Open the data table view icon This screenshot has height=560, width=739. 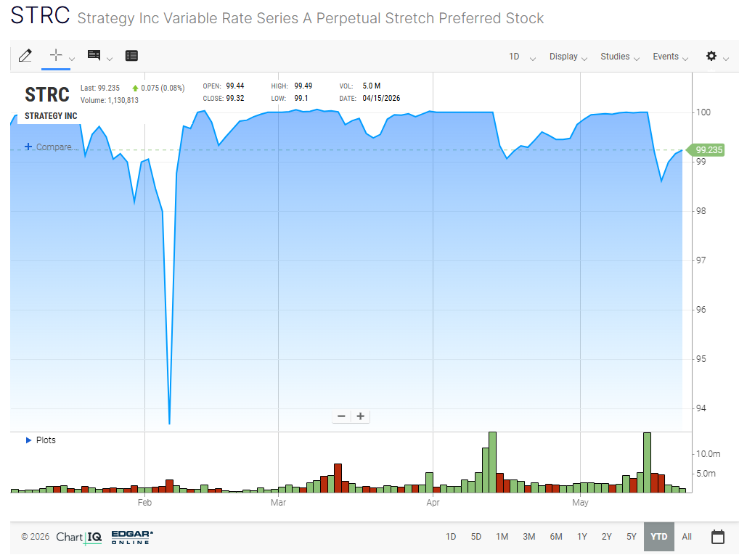click(x=131, y=56)
